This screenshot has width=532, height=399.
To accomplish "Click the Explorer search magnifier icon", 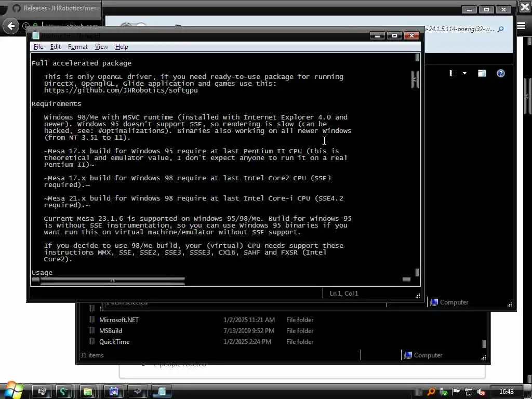I will [500, 30].
